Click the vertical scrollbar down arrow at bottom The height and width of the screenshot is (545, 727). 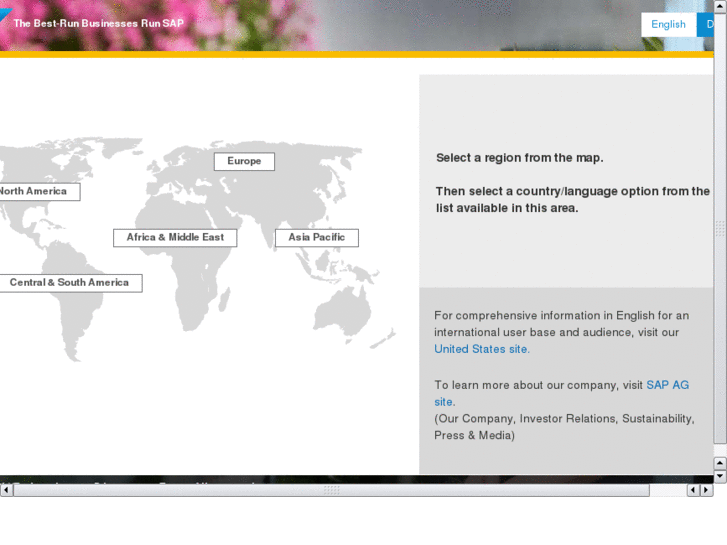coord(720,476)
